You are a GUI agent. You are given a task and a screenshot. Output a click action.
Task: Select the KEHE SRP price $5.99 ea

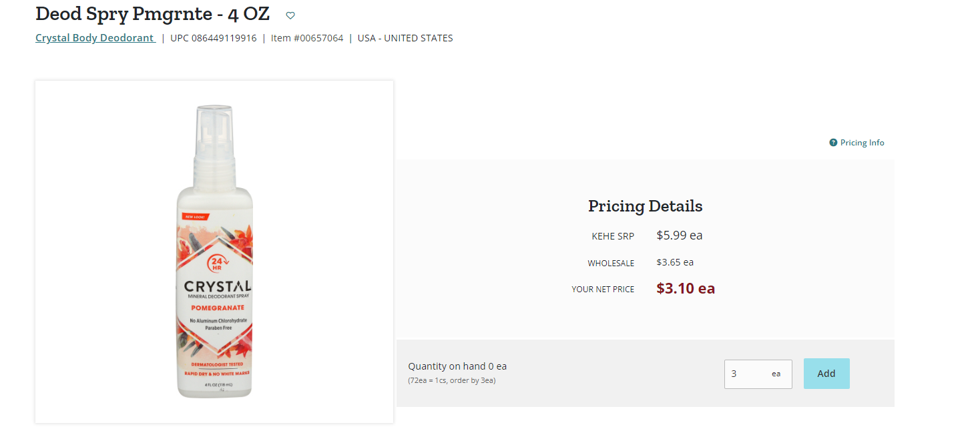pos(680,236)
